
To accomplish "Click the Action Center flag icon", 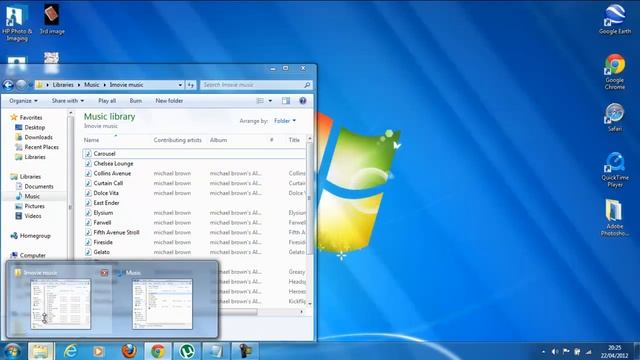I will click(x=566, y=351).
